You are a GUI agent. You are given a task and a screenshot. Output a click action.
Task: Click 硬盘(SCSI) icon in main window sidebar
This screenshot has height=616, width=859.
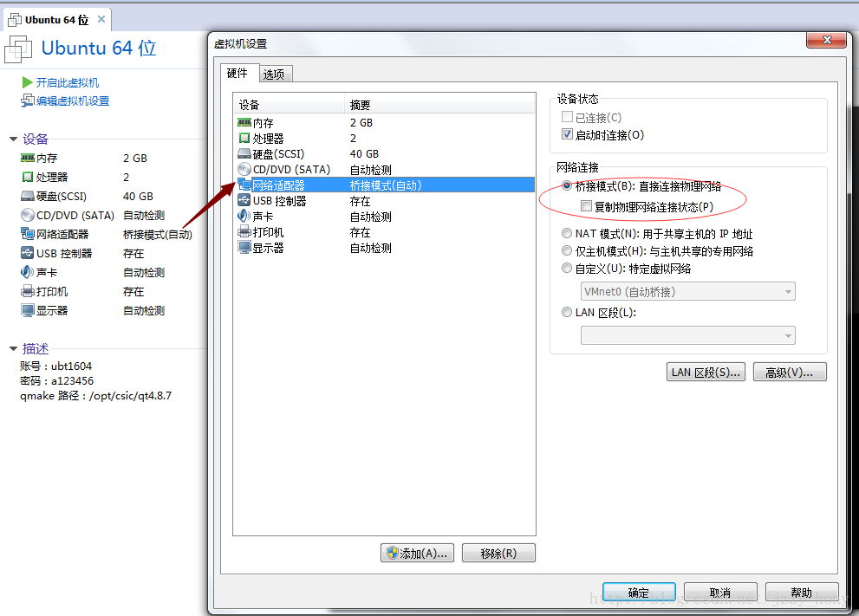(x=28, y=196)
